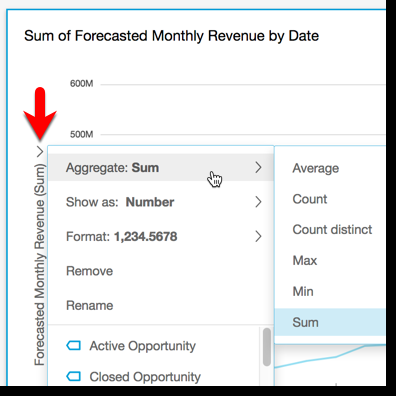
Task: Click the arrow beside Aggregate: Sum
Action: [258, 167]
